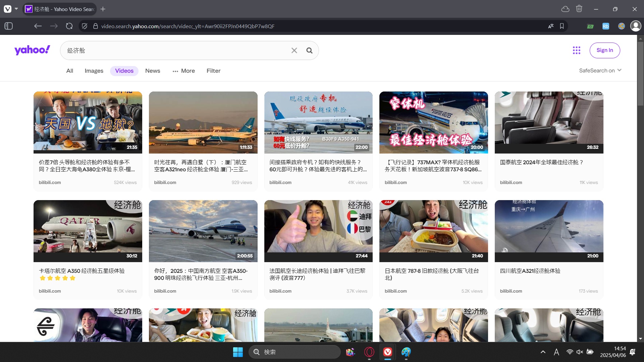Viewport: 644px width, 362px height.
Task: Open the Qatar A350 video thumbnail
Action: pos(88,231)
